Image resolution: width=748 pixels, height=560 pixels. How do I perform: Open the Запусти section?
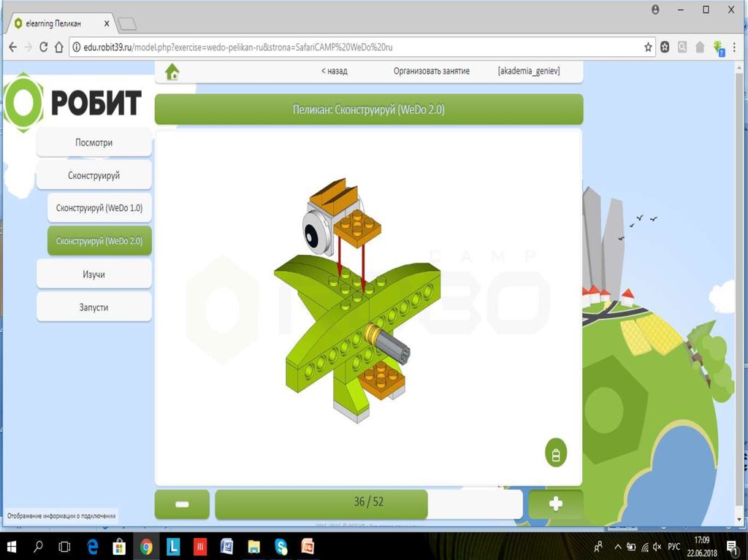point(94,307)
